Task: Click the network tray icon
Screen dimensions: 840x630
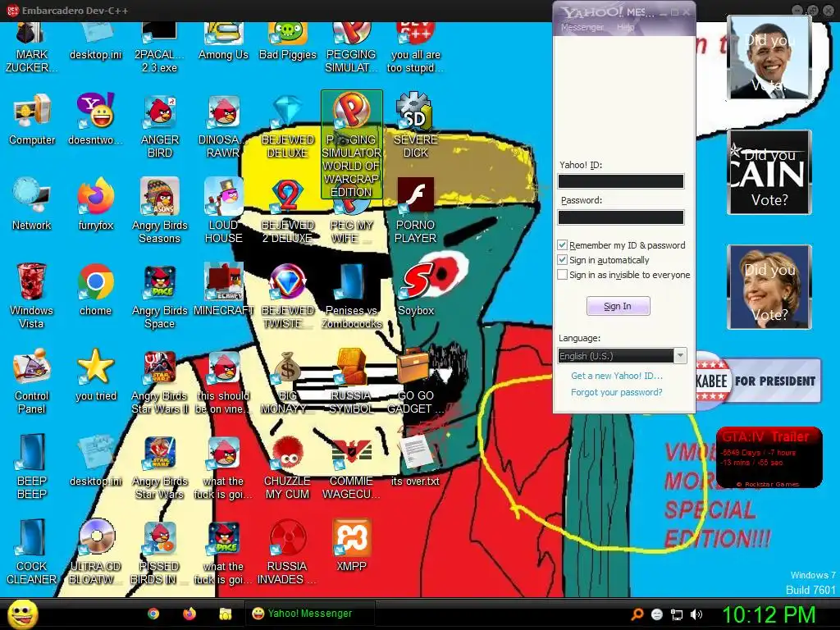Action: [x=677, y=614]
